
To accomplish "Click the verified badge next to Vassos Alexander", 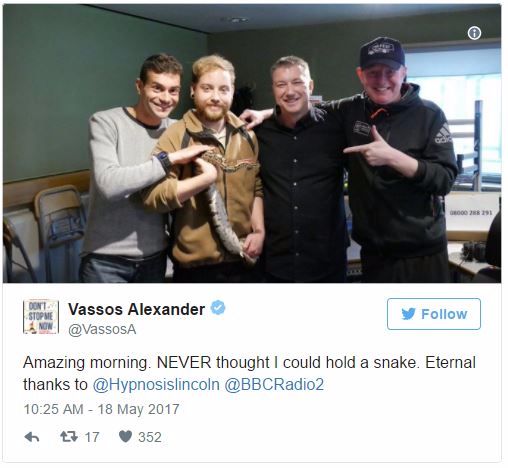I will (x=218, y=308).
